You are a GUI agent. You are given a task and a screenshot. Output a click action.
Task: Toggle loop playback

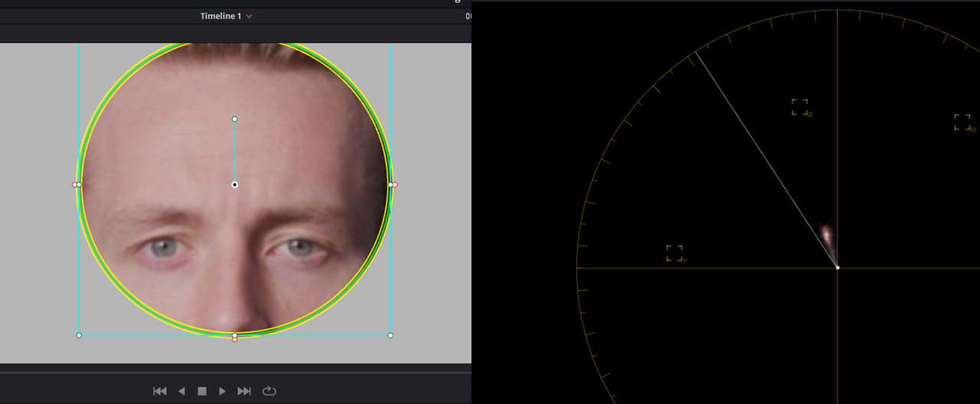269,391
